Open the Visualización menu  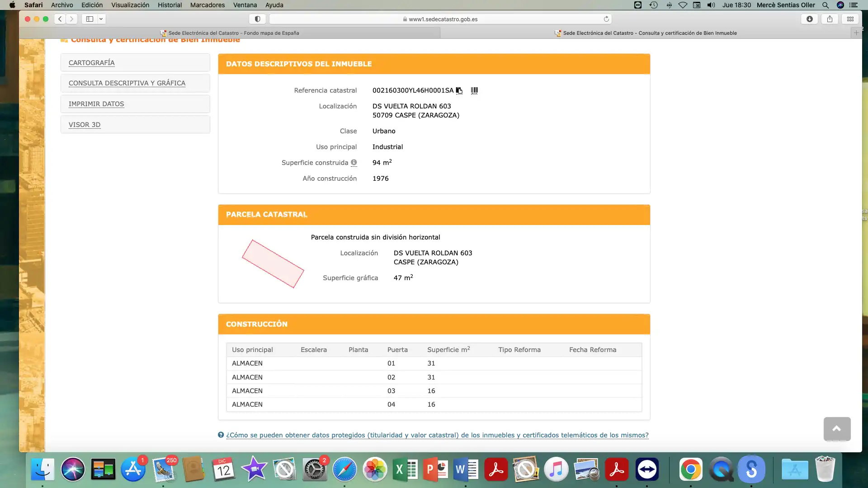pos(130,5)
